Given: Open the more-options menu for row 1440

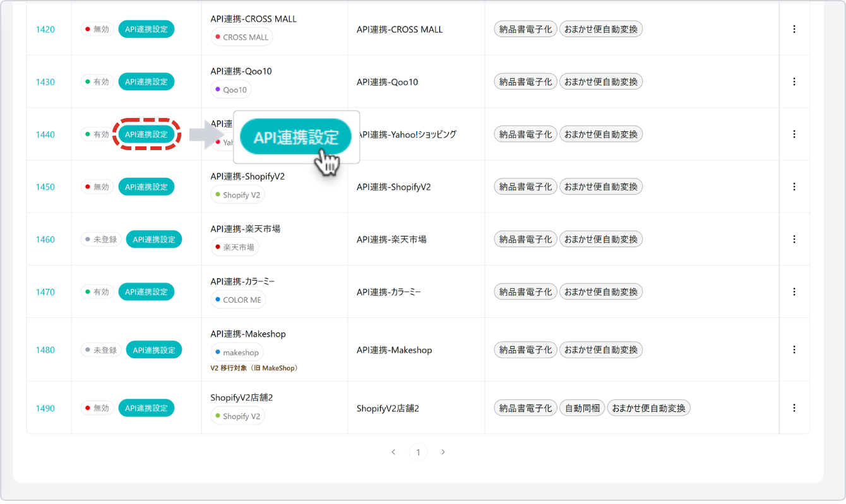Looking at the screenshot, I should point(794,134).
